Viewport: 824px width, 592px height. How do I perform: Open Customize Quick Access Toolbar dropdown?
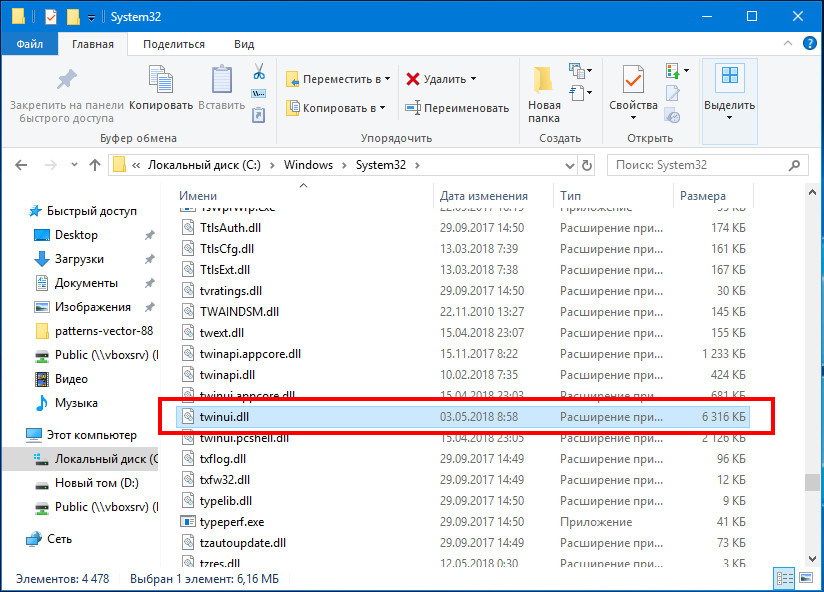[x=91, y=18]
